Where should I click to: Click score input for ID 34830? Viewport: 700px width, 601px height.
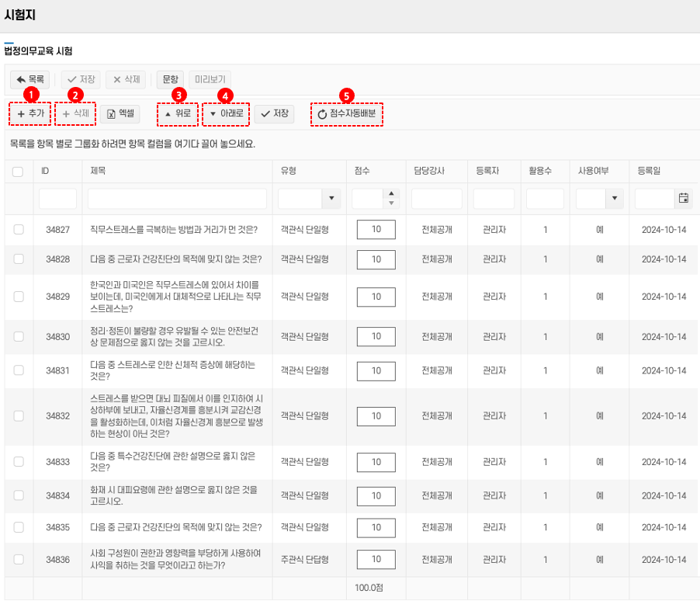pos(376,336)
